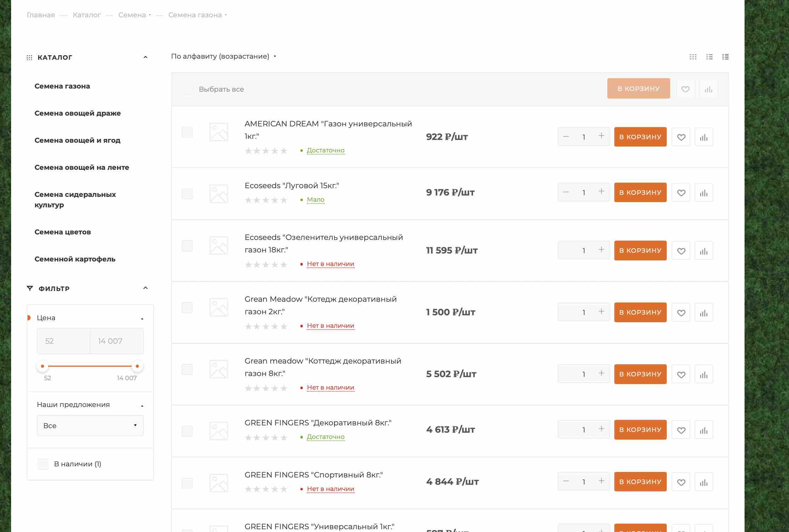This screenshot has height=532, width=789.
Task: Switch to tile grid view icon
Action: point(693,57)
